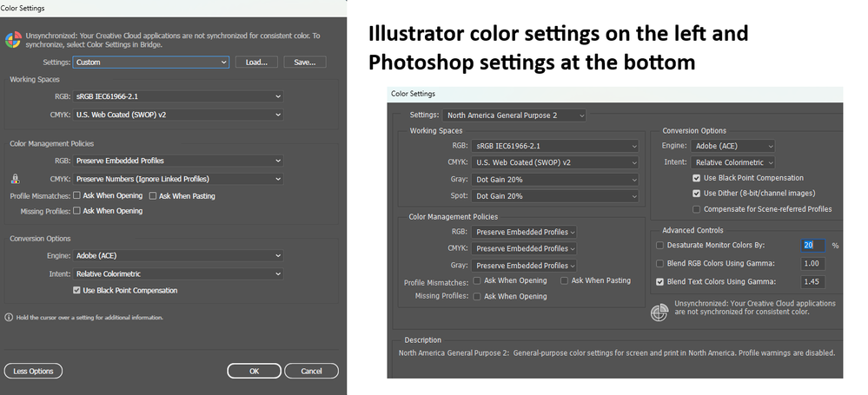
Task: Open Photoshop Conversion Engine dropdown
Action: point(732,146)
